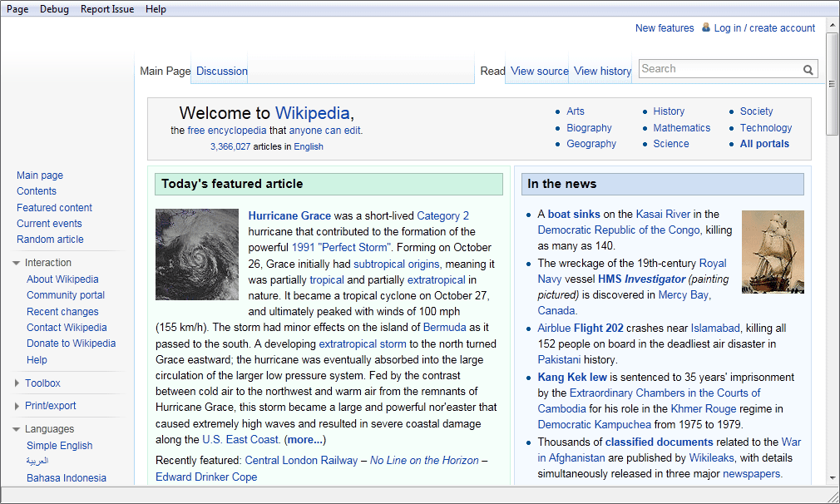This screenshot has width=840, height=504.
Task: Expand the Print/export sidebar section
Action: (17, 406)
